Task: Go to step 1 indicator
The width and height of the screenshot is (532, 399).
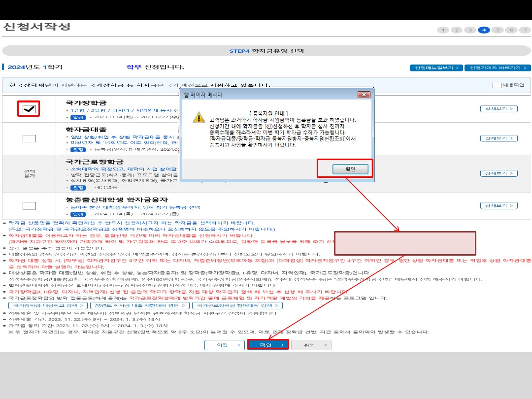Action: [x=442, y=30]
